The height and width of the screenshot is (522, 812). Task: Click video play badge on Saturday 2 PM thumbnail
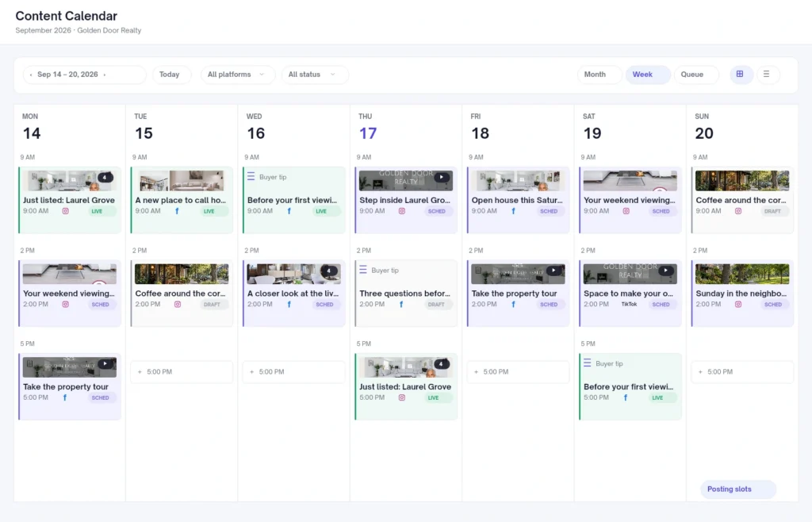tap(666, 271)
